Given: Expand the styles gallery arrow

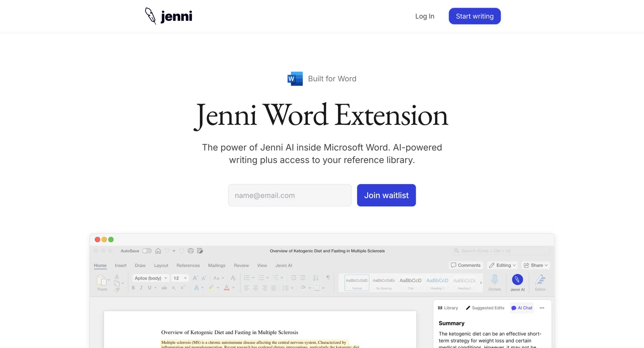Looking at the screenshot, I should (x=481, y=283).
